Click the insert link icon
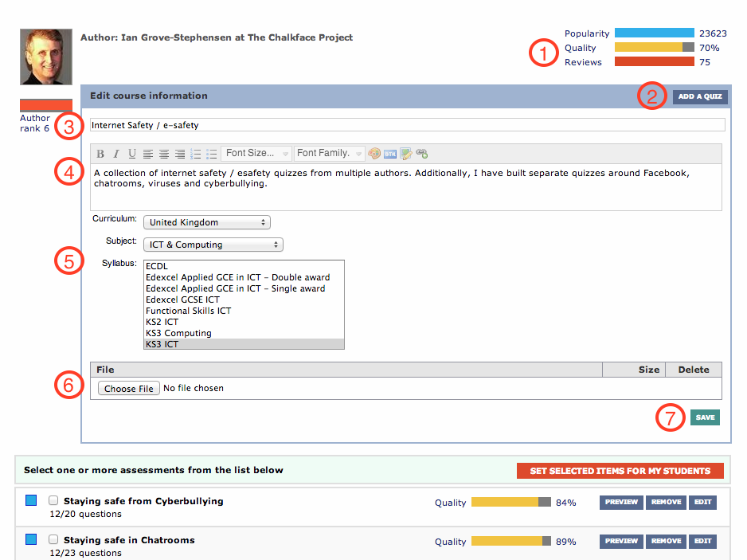The width and height of the screenshot is (747, 560). point(422,154)
